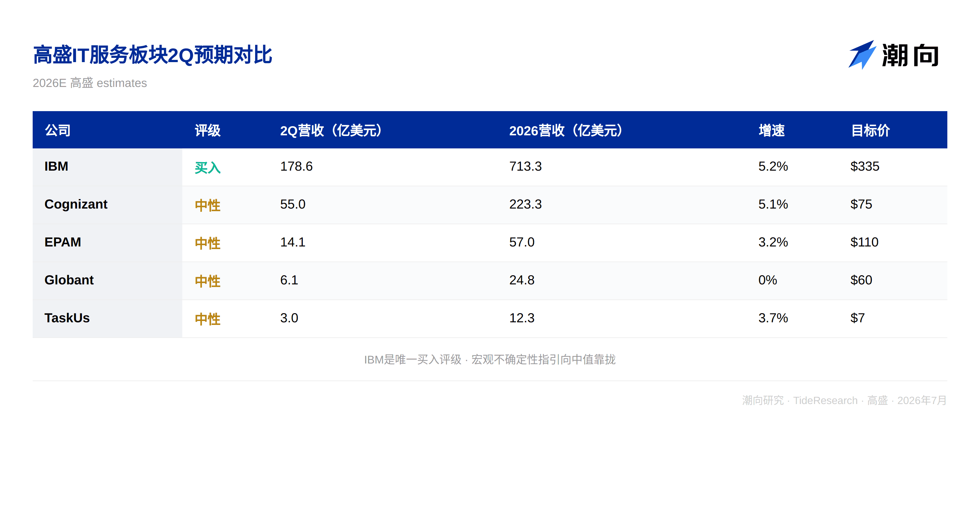Click Cognizant 2Q revenue 55.0

(x=293, y=204)
